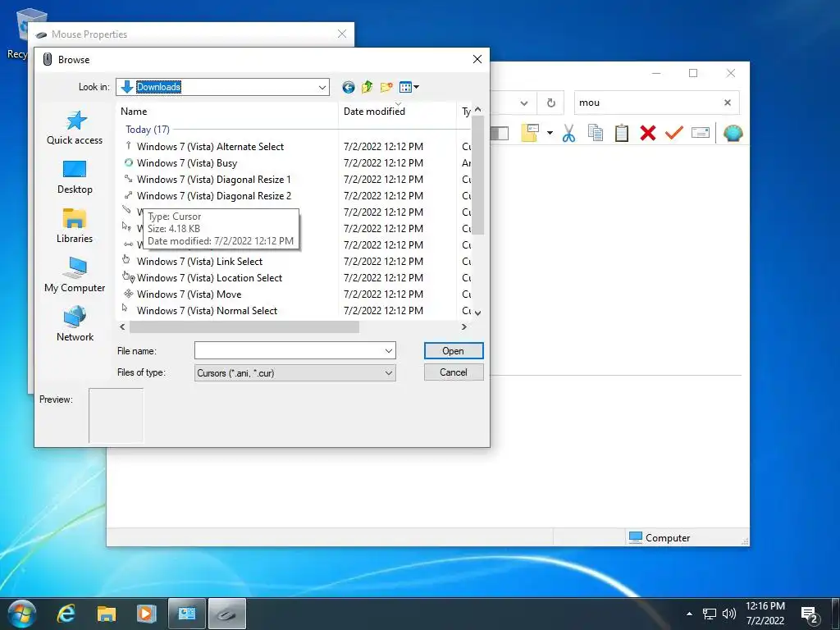This screenshot has width=840, height=630.
Task: Click folder options icon in background toolbar
Action: (x=530, y=133)
